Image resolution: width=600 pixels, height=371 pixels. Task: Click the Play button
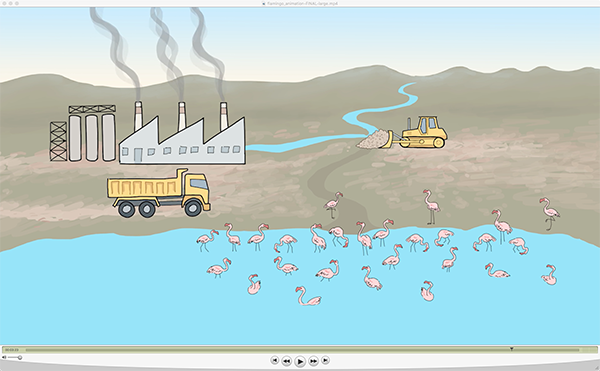[x=300, y=361]
